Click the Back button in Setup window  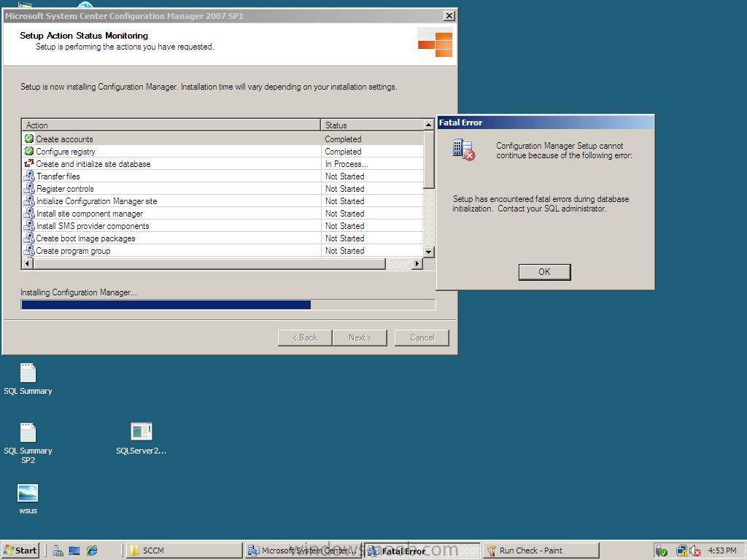(305, 338)
